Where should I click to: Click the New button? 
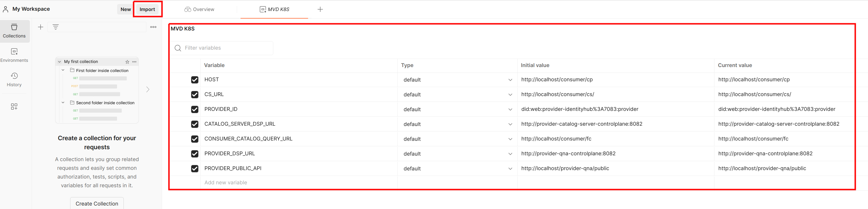pyautogui.click(x=126, y=10)
